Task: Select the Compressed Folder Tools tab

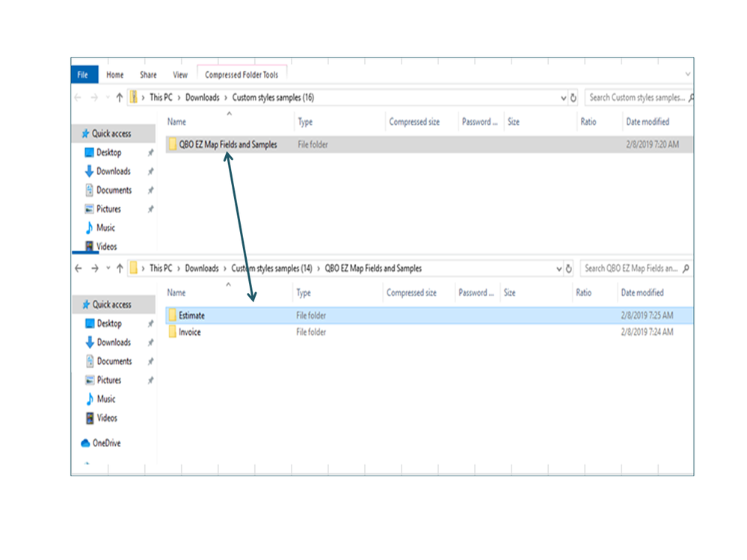Action: click(x=242, y=75)
